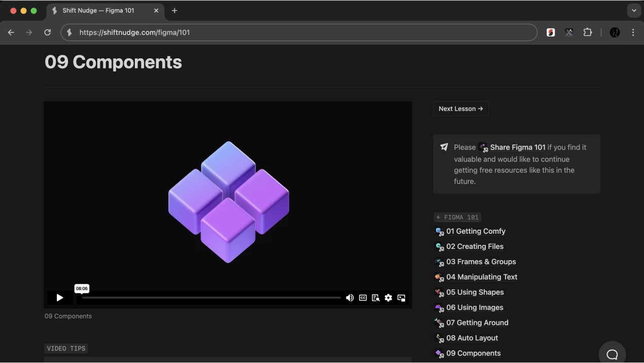Open video settings gear icon
The width and height of the screenshot is (644, 363).
click(x=388, y=298)
